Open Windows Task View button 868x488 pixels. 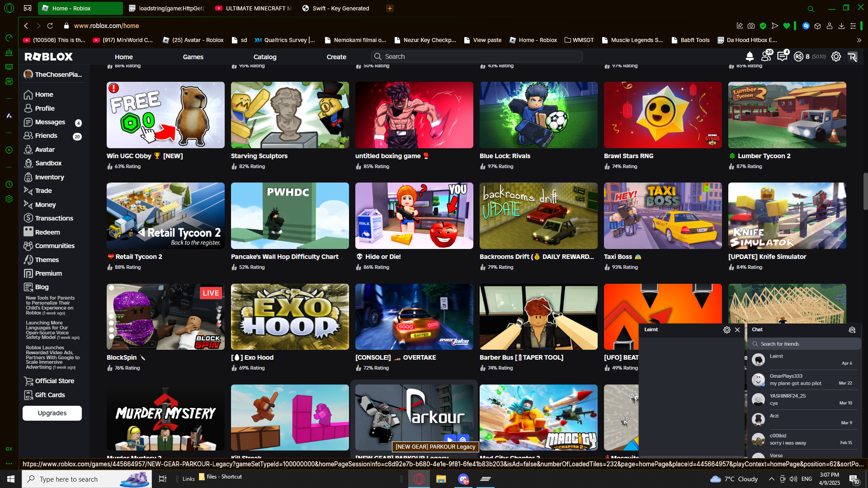[163, 479]
